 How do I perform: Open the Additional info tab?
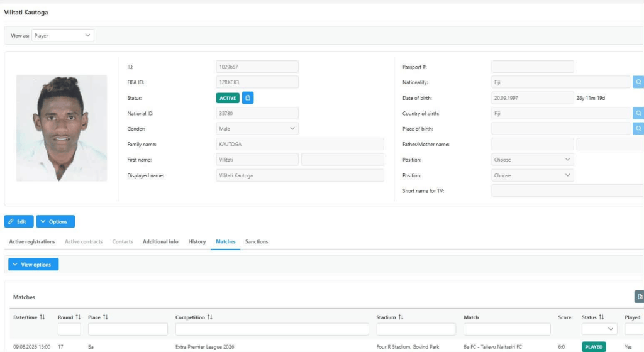[x=160, y=241]
